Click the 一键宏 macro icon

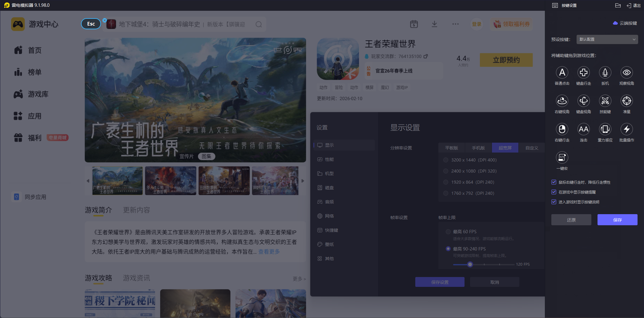pyautogui.click(x=562, y=157)
